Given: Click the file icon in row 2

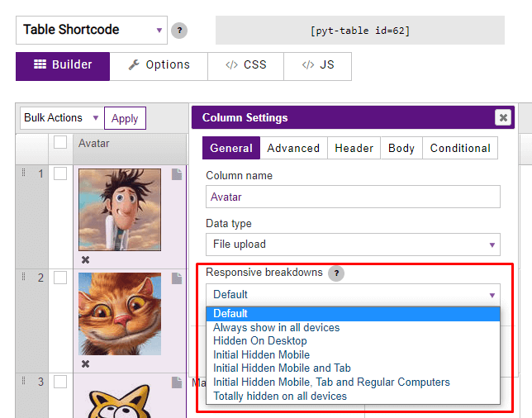Looking at the screenshot, I should pyautogui.click(x=177, y=278).
